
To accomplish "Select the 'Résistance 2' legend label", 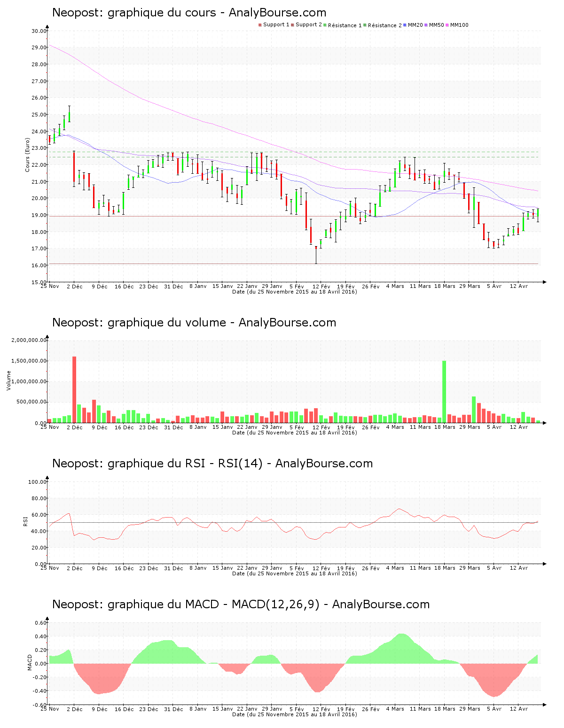I will click(385, 25).
